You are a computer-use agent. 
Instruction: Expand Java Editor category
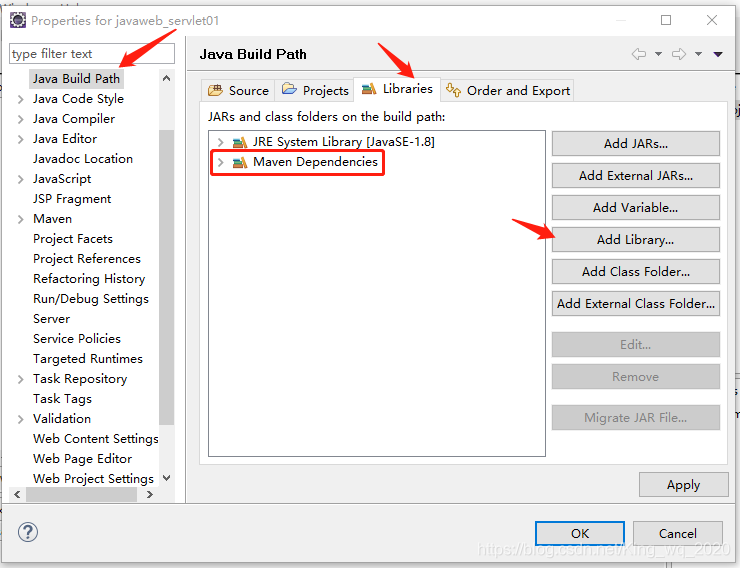click(20, 139)
